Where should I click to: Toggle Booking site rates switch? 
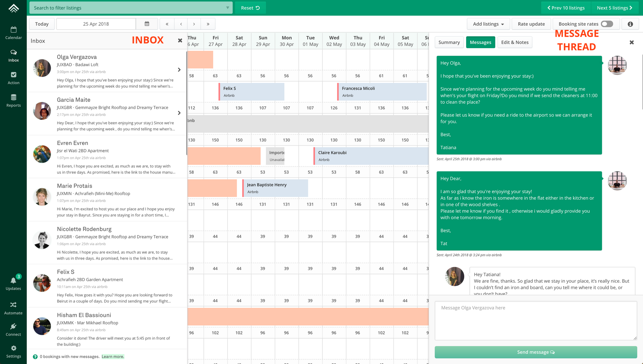[607, 24]
